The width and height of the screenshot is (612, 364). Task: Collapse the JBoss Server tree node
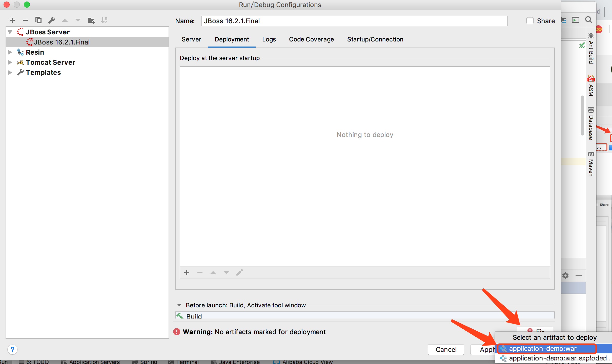[x=10, y=32]
